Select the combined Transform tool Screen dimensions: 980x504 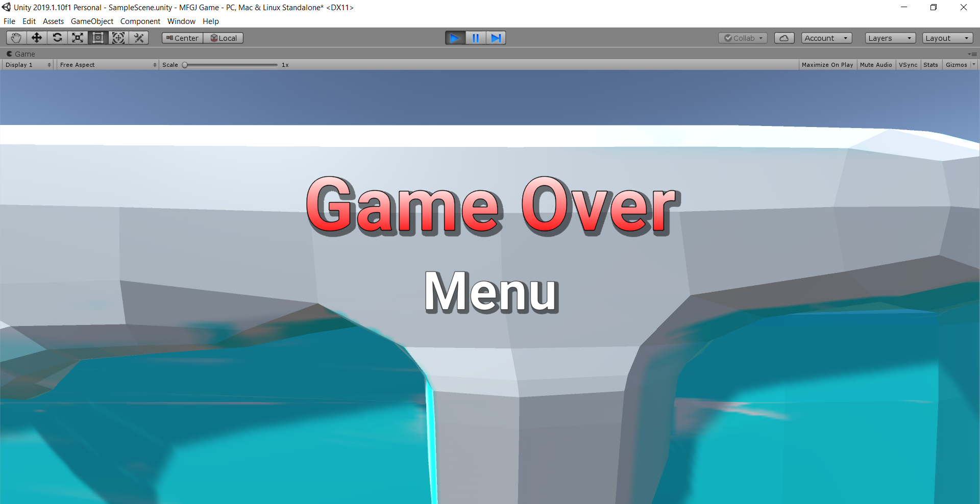[x=118, y=38]
